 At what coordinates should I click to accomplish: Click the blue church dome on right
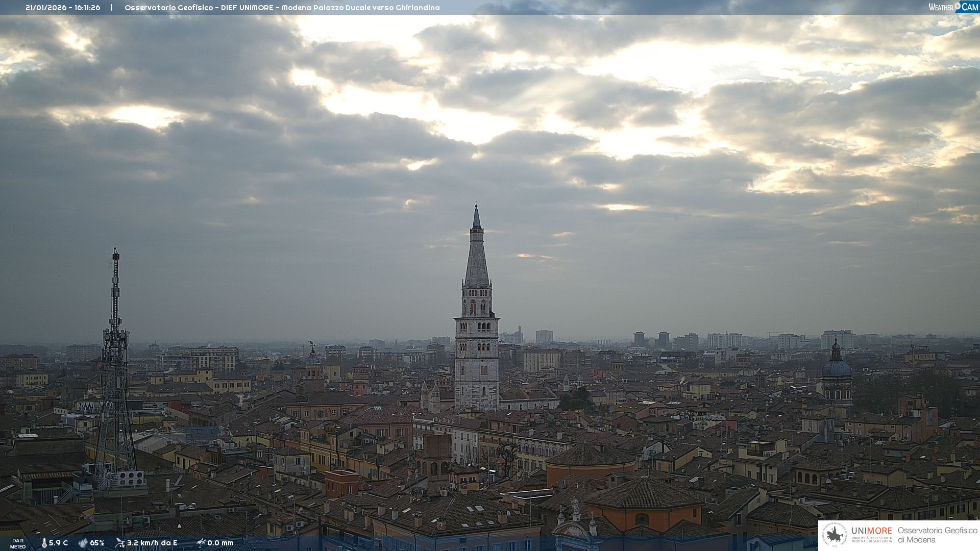click(836, 367)
